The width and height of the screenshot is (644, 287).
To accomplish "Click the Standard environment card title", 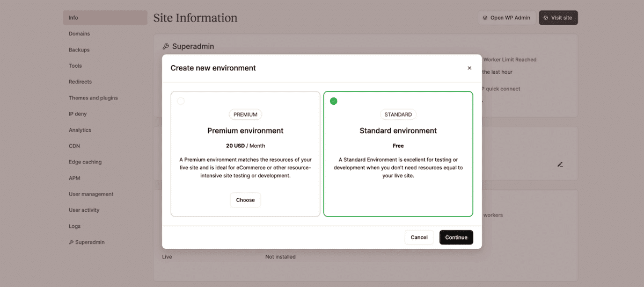I will [398, 131].
